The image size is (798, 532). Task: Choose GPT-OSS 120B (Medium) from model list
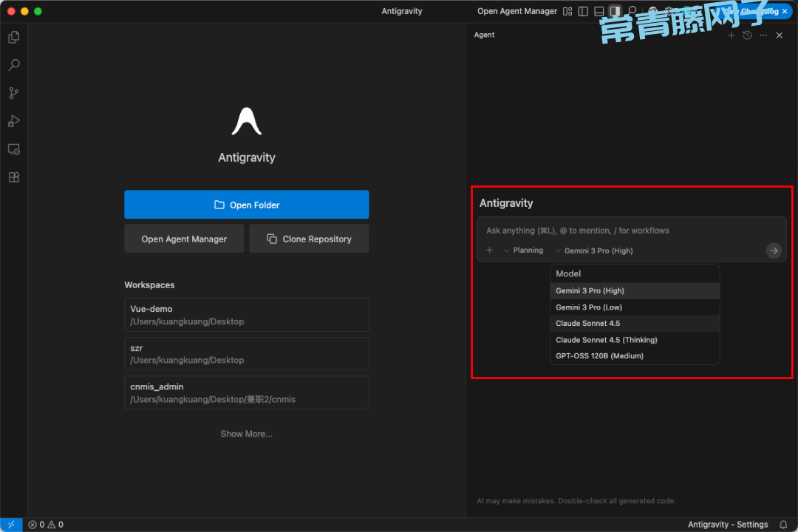pos(599,356)
